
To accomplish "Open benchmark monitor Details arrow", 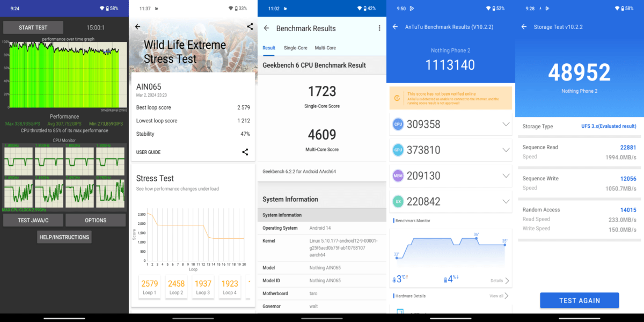I will tap(506, 281).
